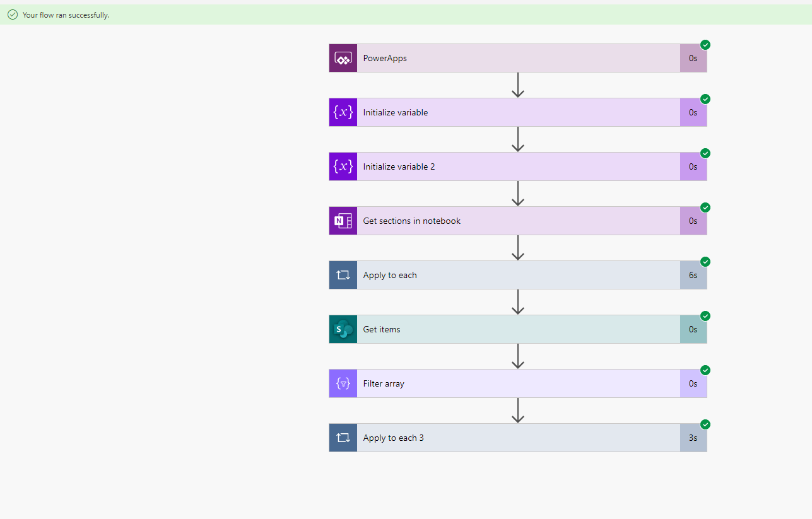Click the success checkmark on PowerApps step
812x519 pixels.
(705, 45)
